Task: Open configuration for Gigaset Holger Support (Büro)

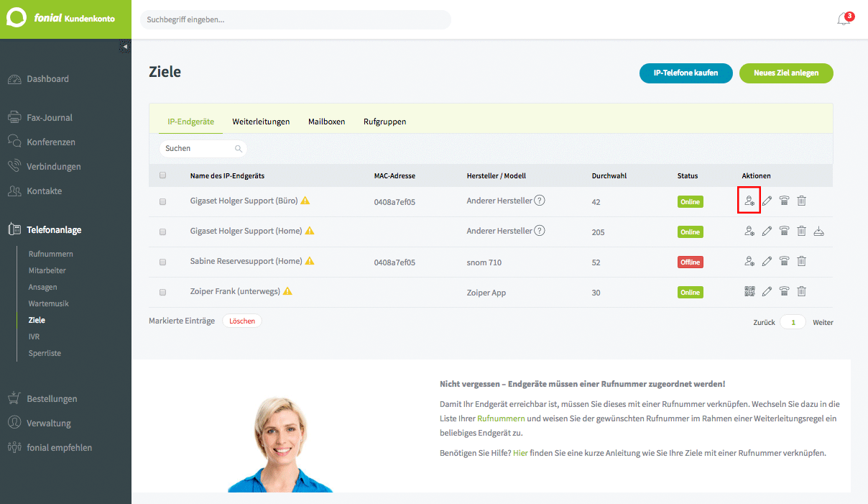Action: coord(749,201)
